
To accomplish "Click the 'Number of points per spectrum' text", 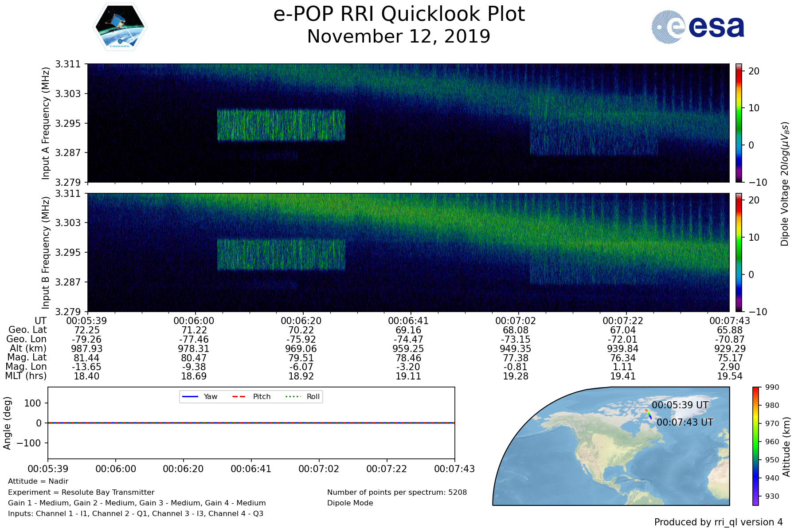I will (397, 493).
